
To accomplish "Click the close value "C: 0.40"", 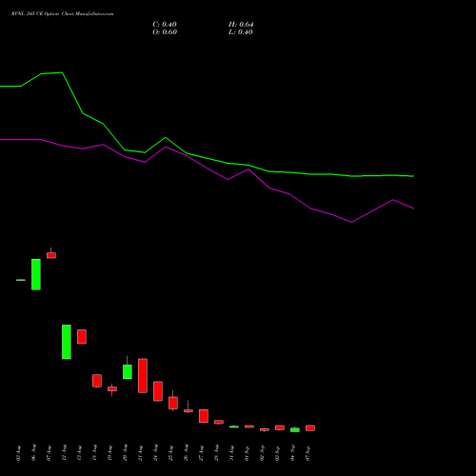I will [x=165, y=25].
